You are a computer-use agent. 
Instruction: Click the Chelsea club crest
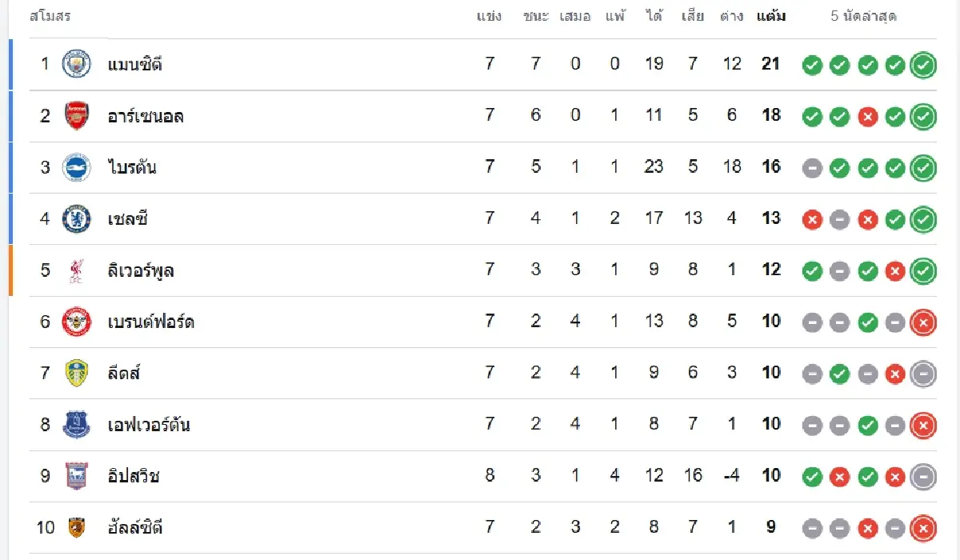(77, 218)
